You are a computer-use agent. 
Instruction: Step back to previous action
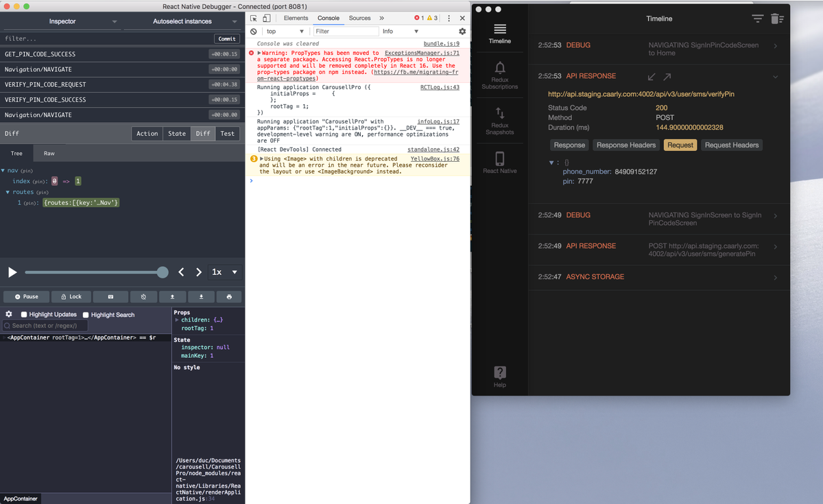tap(181, 272)
